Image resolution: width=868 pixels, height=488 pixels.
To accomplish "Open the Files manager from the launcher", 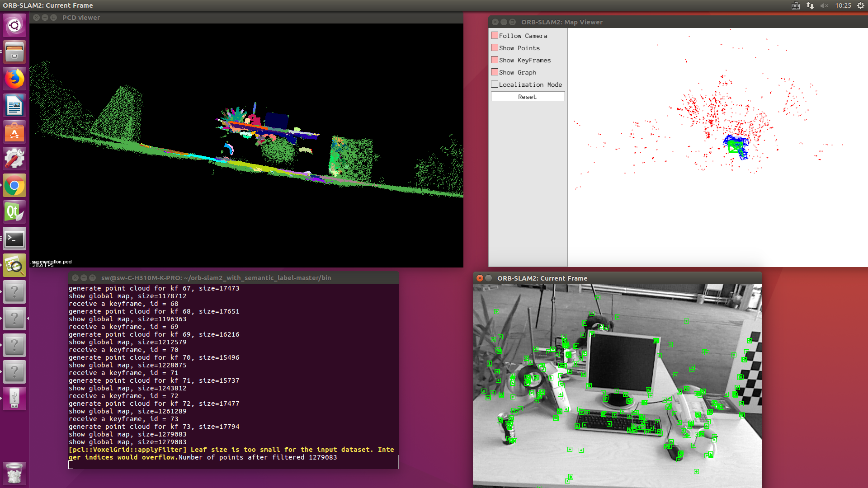I will pos(14,52).
